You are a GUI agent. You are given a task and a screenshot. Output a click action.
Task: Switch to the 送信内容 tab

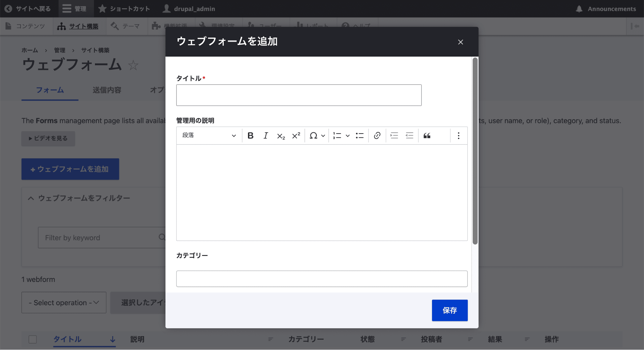click(x=106, y=90)
